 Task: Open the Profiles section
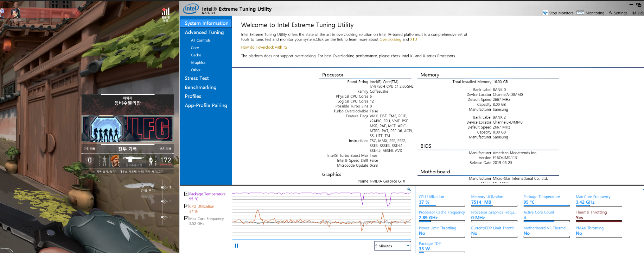[193, 96]
